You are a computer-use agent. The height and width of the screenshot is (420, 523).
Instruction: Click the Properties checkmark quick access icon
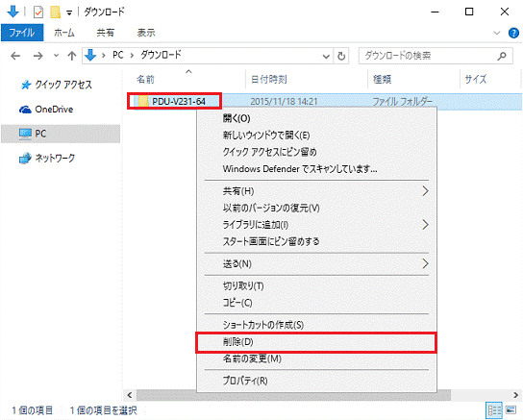(x=38, y=12)
